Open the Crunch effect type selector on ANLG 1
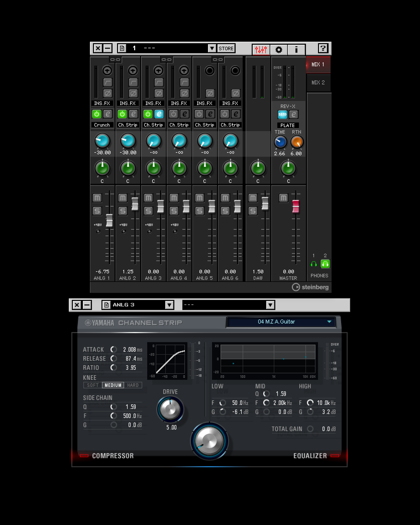This screenshot has height=525, width=420. coord(102,125)
